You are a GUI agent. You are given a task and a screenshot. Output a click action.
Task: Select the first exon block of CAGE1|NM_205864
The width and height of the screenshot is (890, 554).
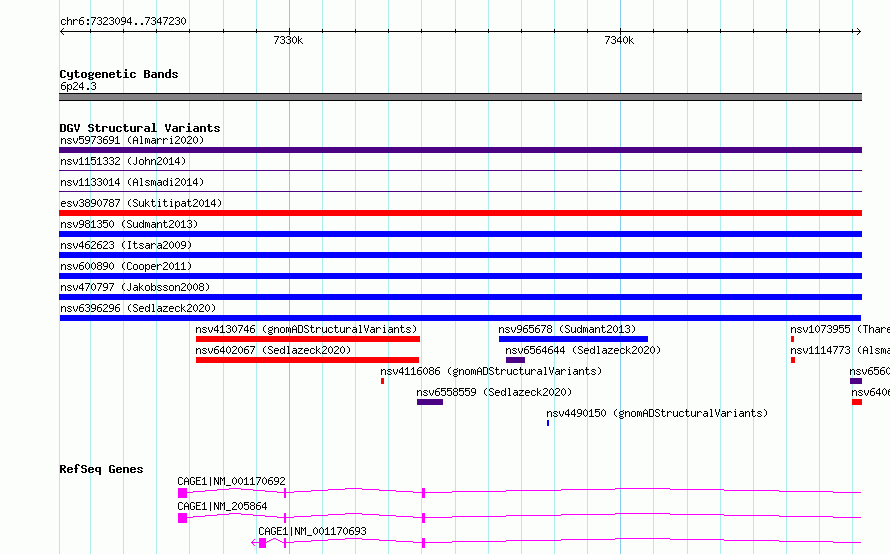click(182, 518)
